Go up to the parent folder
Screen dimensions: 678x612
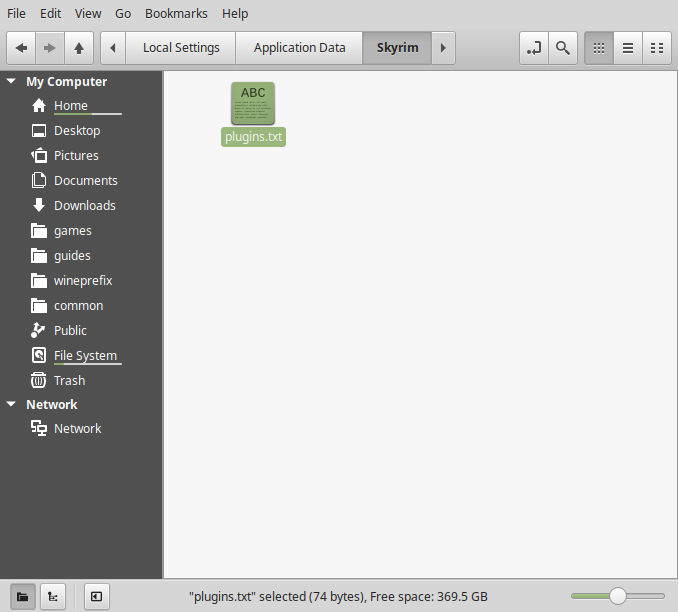[x=79, y=48]
